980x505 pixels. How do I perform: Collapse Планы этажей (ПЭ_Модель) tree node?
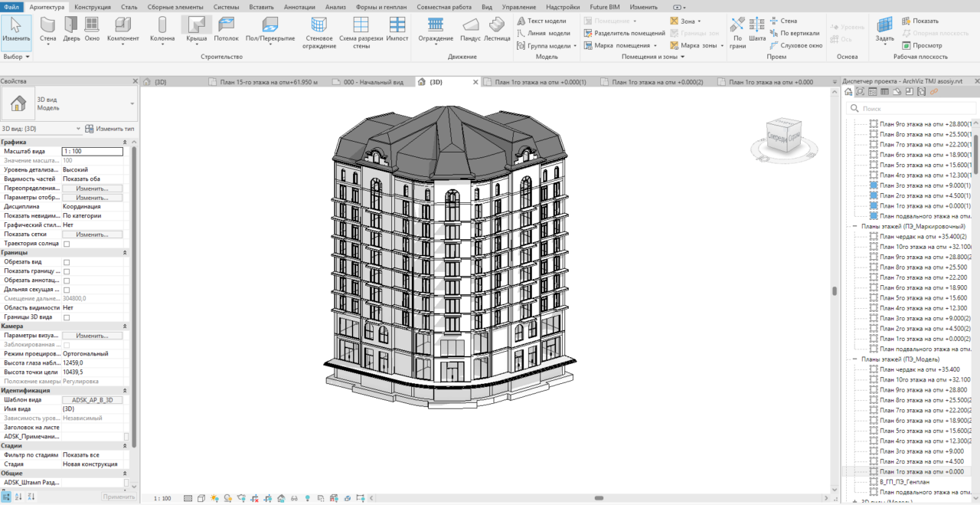point(855,359)
